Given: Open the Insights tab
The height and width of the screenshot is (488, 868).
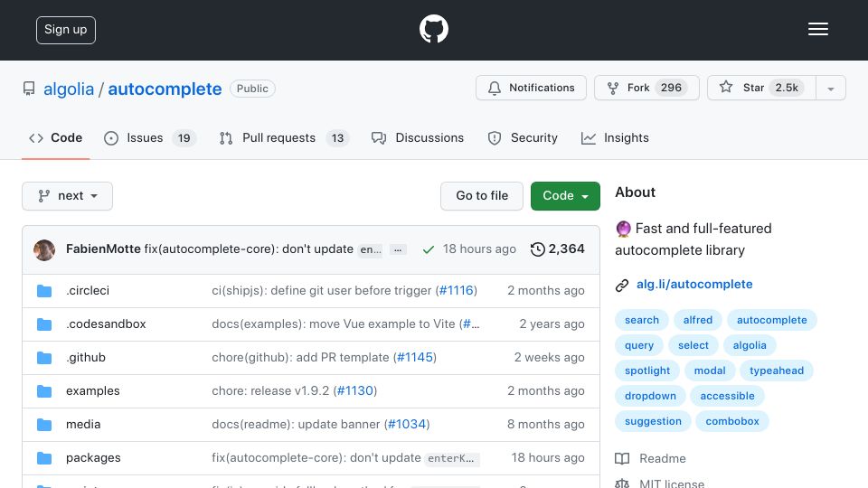Looking at the screenshot, I should [615, 137].
